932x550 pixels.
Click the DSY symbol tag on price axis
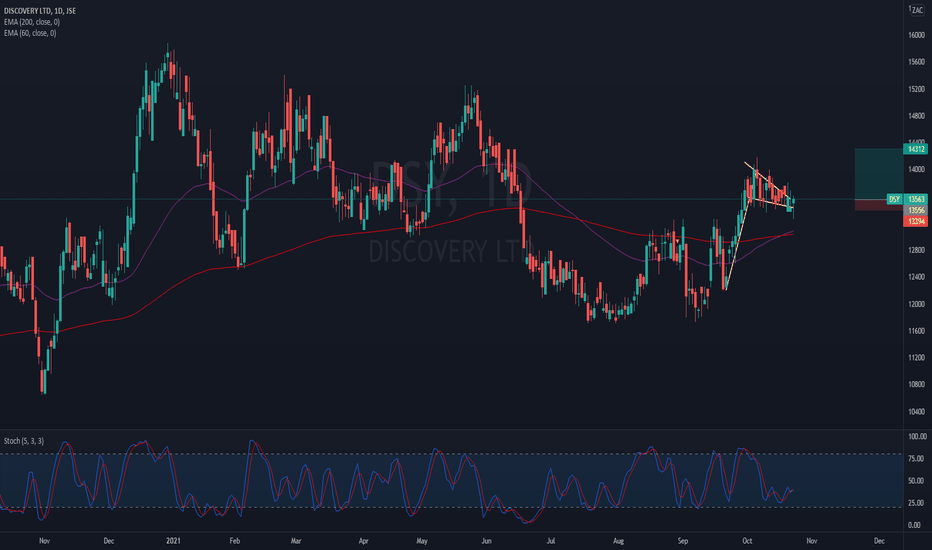click(894, 199)
